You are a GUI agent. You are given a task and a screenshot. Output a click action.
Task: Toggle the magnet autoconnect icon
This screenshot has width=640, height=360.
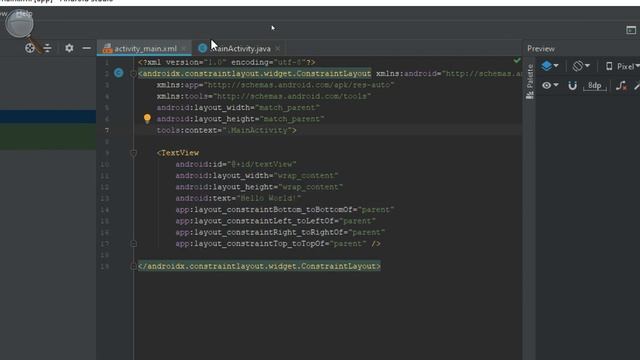click(x=572, y=85)
